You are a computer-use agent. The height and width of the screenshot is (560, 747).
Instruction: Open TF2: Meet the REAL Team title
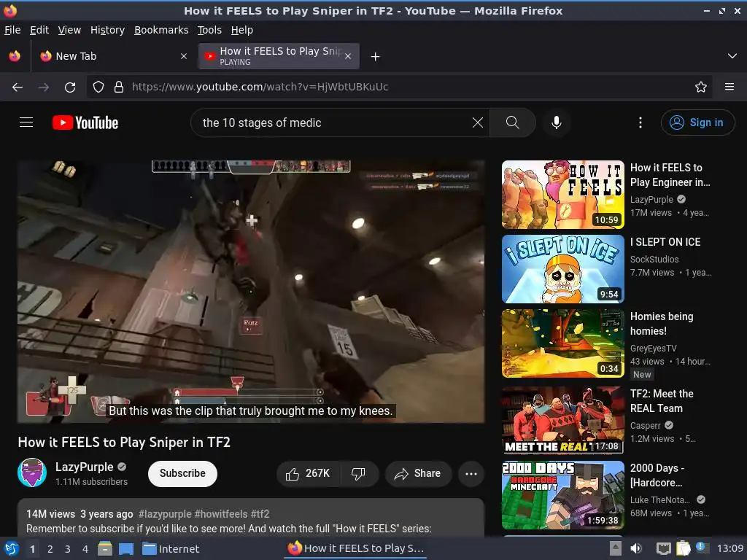[661, 401]
